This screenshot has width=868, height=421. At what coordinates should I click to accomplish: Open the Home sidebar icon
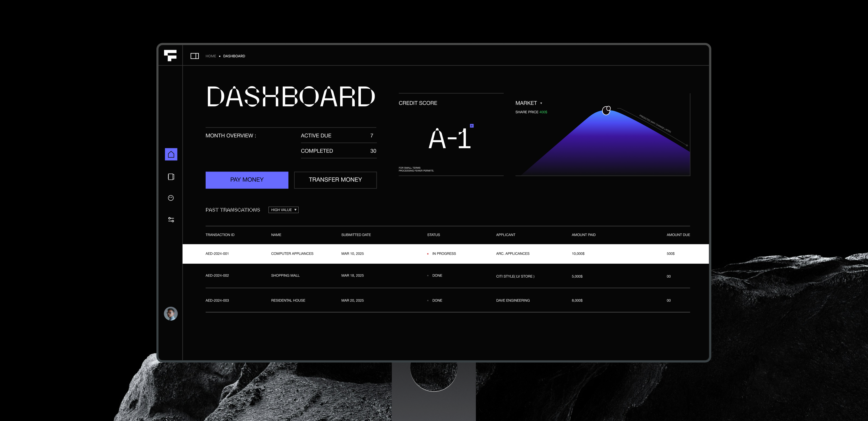point(171,154)
